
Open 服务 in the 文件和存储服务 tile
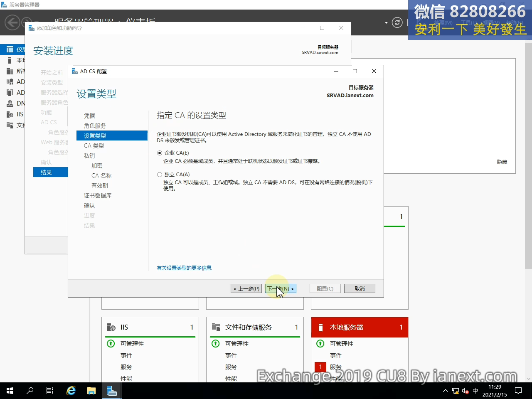click(x=231, y=367)
